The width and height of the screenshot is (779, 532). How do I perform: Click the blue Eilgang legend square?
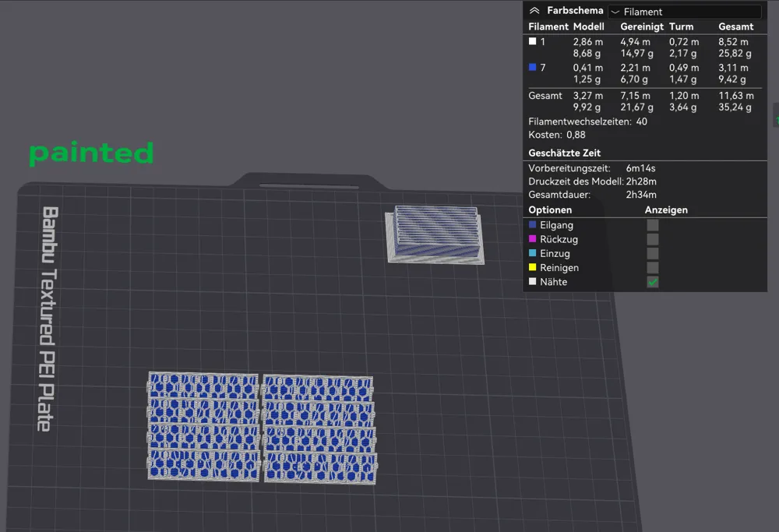pos(532,225)
